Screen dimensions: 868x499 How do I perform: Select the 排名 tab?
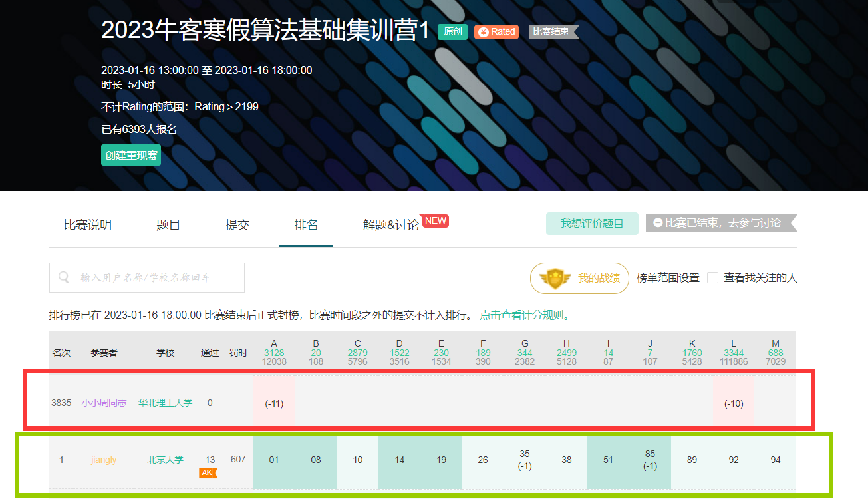coord(306,225)
